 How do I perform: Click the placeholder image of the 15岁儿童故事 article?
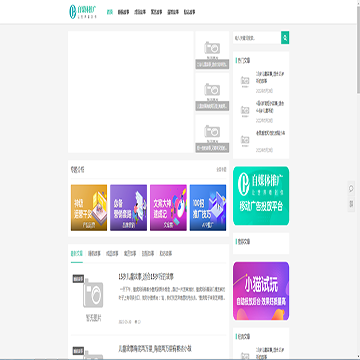pos(92,298)
